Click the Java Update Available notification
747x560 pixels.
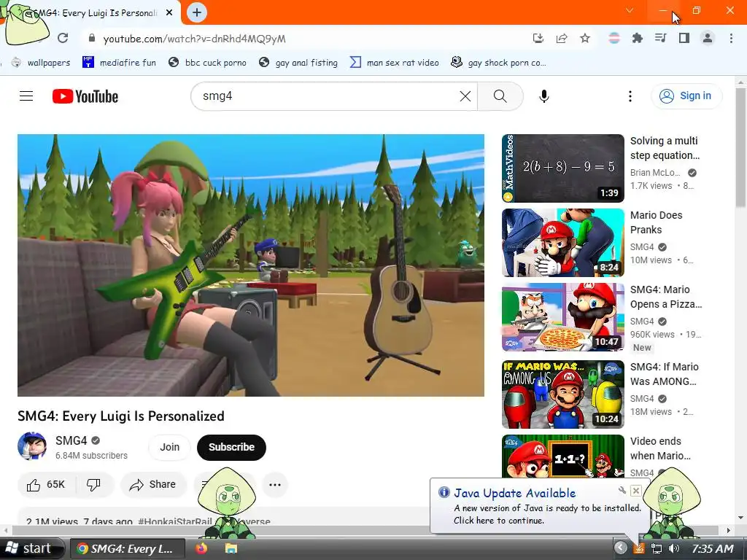pos(540,506)
